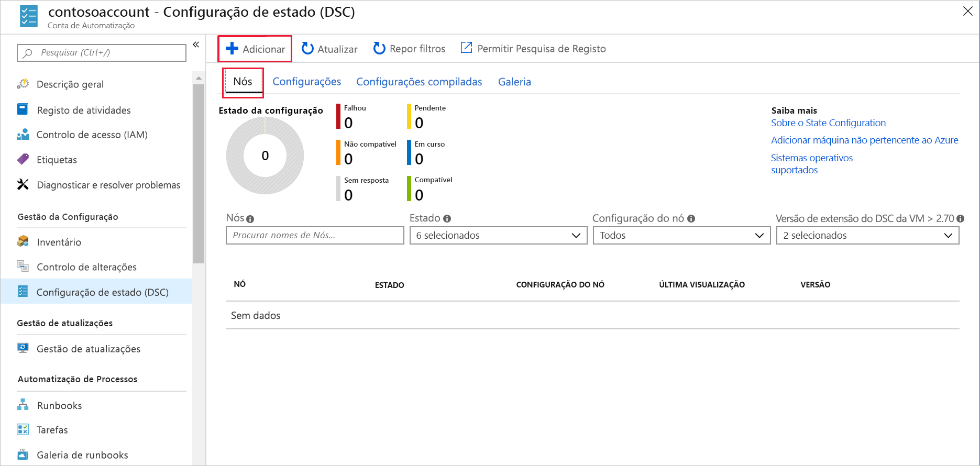Click the info icon next to Estado

click(447, 218)
